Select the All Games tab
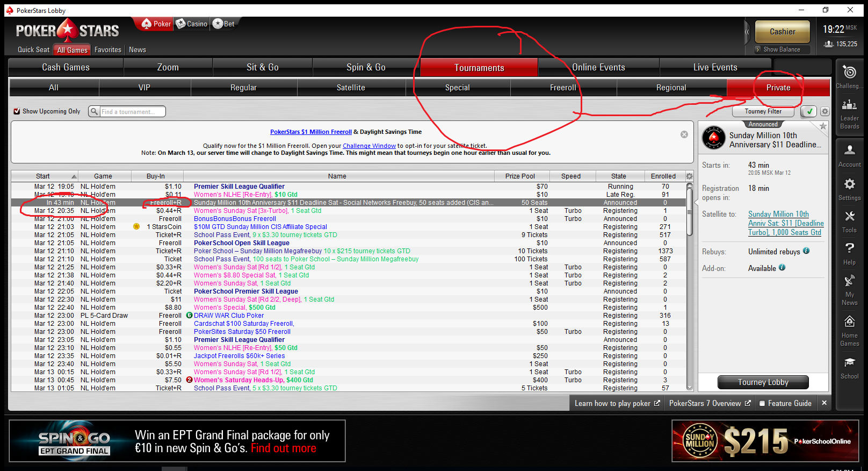 72,50
